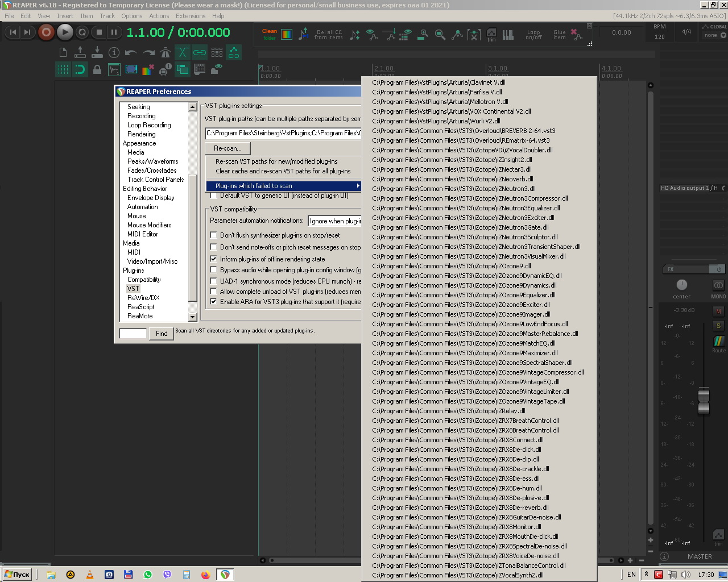Image resolution: width=728 pixels, height=582 pixels.
Task: Redo action with the forward curved arrow
Action: (x=148, y=53)
